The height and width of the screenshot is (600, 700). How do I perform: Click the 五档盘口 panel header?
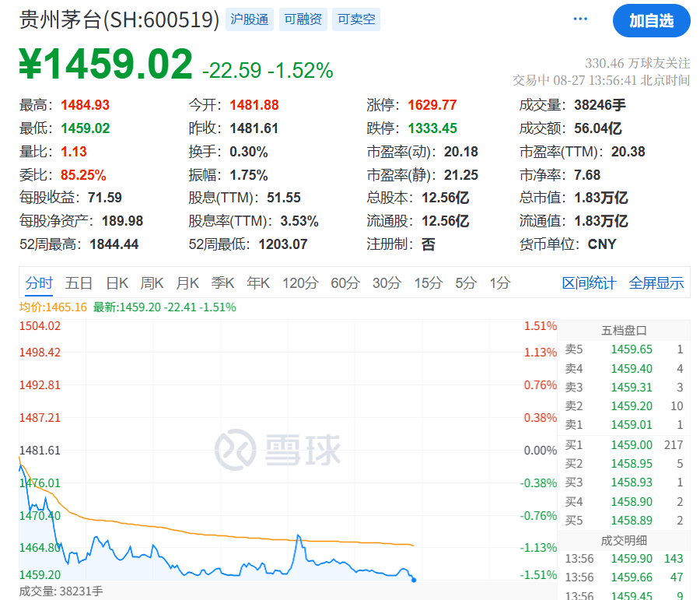[x=624, y=331]
